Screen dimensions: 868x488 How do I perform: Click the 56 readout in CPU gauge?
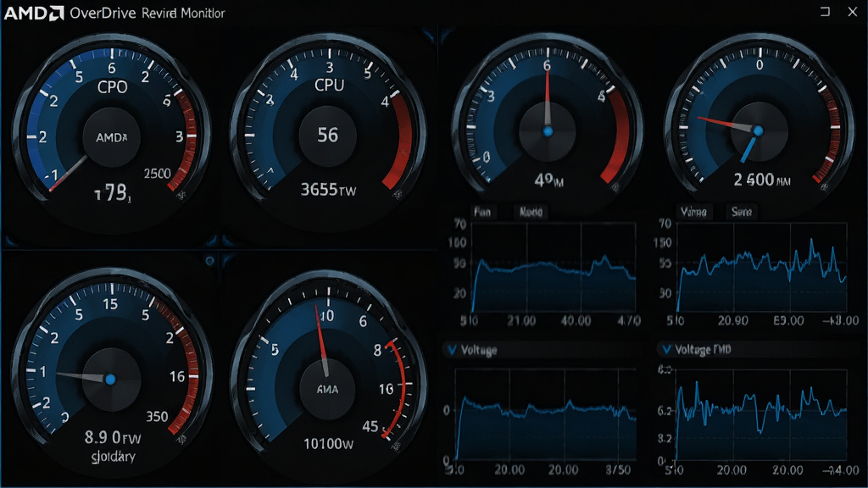pyautogui.click(x=328, y=135)
